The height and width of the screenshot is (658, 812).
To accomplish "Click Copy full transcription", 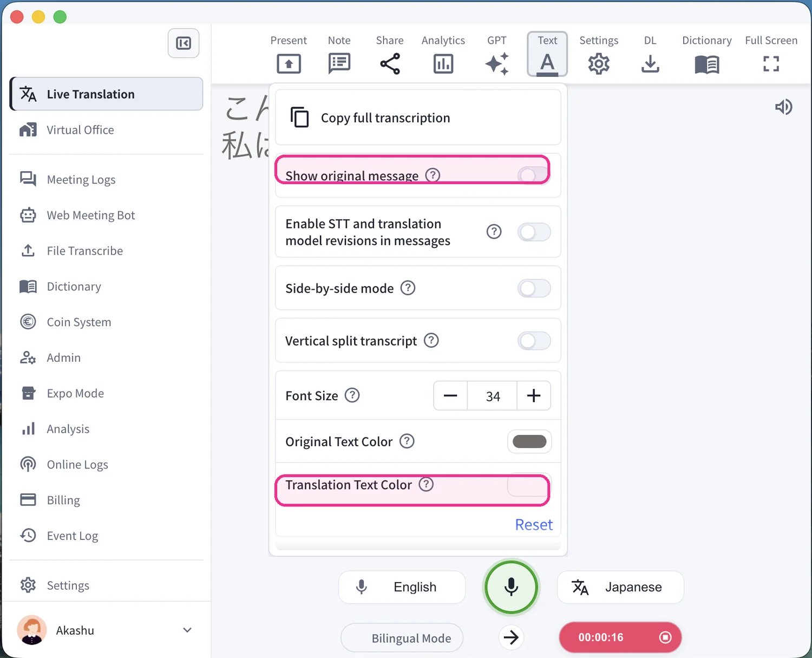I will (x=418, y=118).
